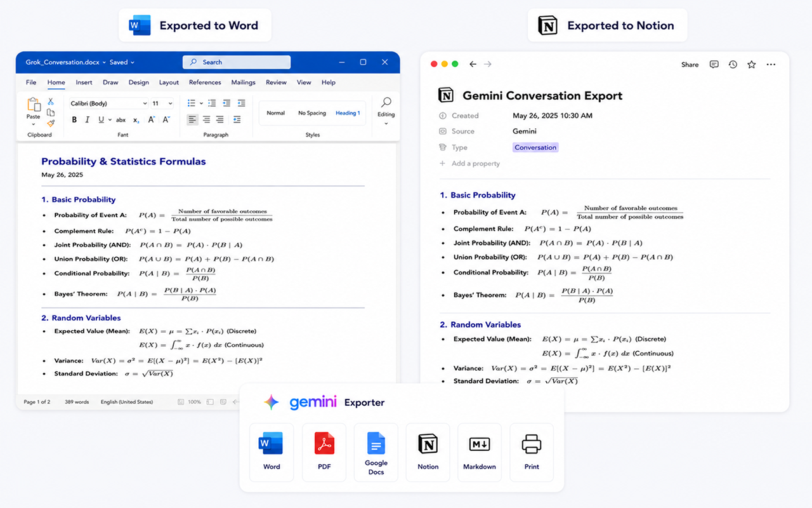The image size is (812, 508).
Task: Open the Calibri (Body) font dropdown
Action: tap(108, 104)
